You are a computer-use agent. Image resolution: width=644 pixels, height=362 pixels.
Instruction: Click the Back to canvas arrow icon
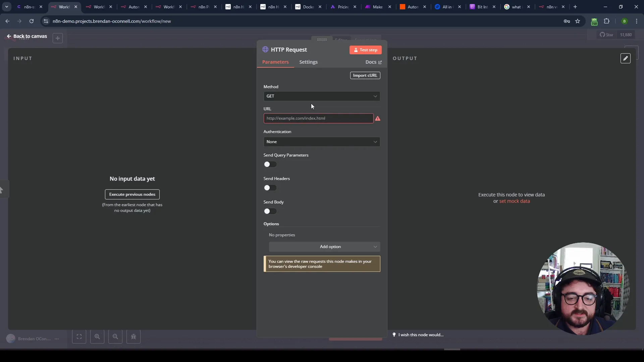coord(9,36)
